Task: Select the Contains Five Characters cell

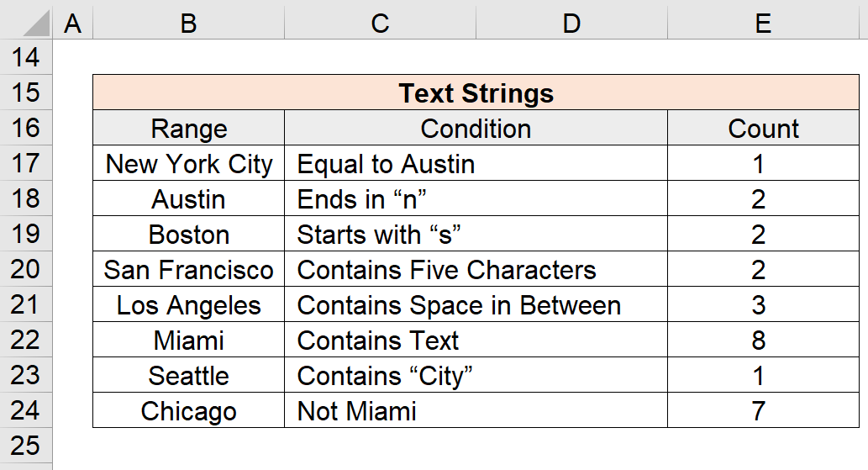Action: pyautogui.click(x=476, y=269)
